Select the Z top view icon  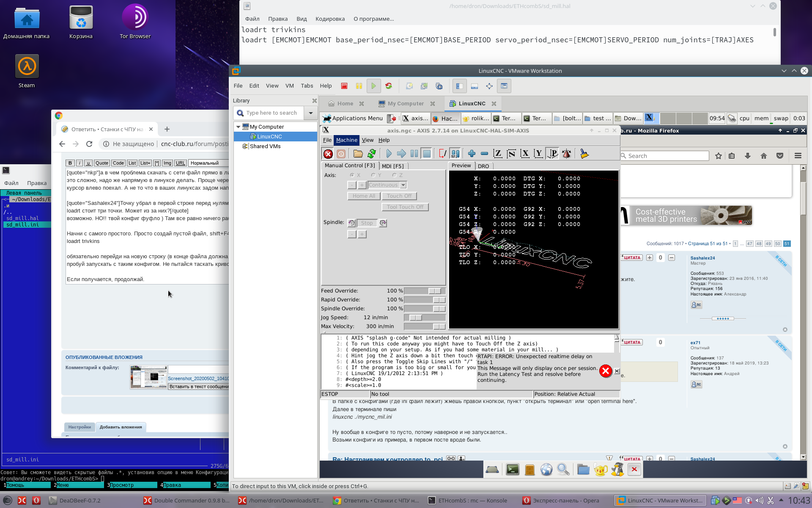point(498,154)
